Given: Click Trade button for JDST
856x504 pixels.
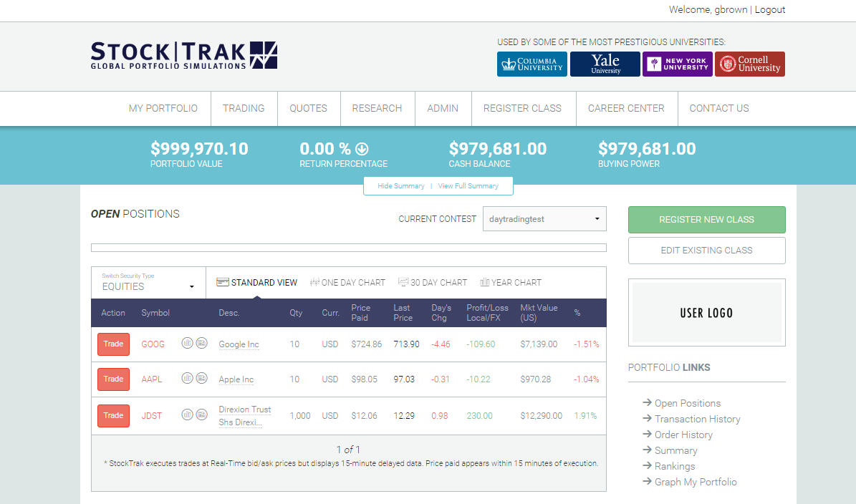Looking at the screenshot, I should [x=114, y=416].
